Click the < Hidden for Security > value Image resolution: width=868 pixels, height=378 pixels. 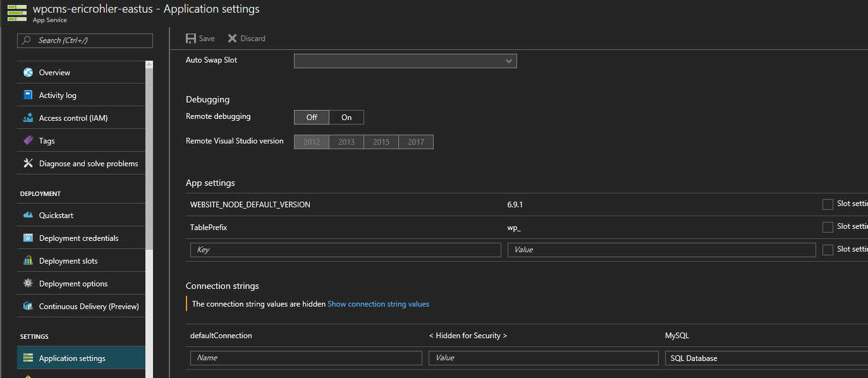[x=468, y=336]
